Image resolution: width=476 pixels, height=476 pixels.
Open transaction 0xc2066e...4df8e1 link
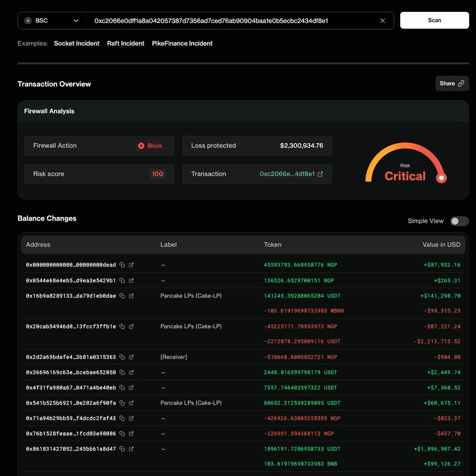coord(291,174)
